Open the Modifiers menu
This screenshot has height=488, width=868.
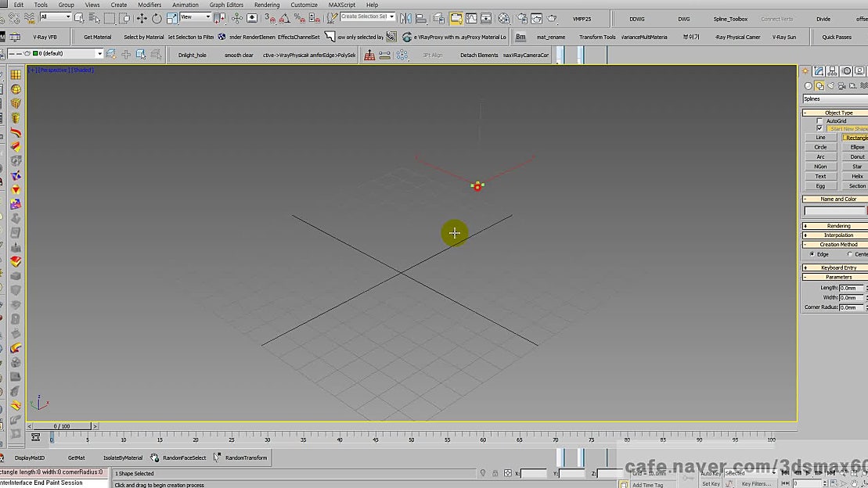click(149, 5)
